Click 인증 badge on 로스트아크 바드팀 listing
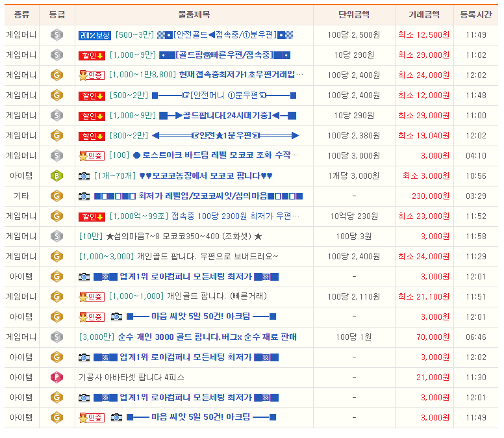Image resolution: width=504 pixels, height=438 pixels. coord(92,156)
